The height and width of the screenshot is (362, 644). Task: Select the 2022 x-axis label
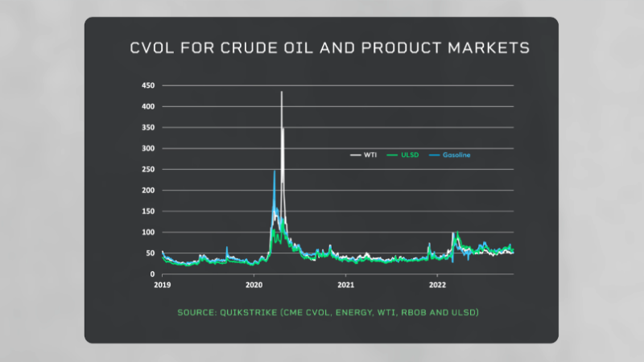[x=438, y=285]
